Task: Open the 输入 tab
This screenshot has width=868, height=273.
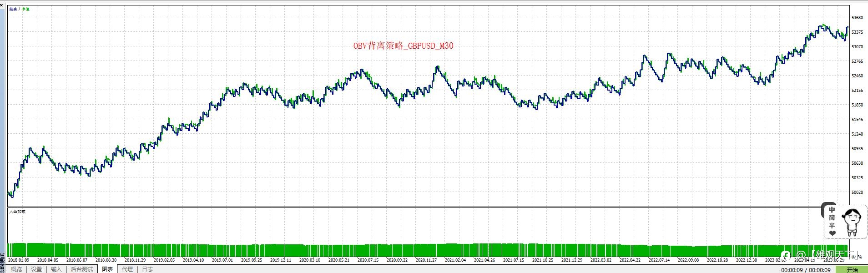Action: [56, 269]
